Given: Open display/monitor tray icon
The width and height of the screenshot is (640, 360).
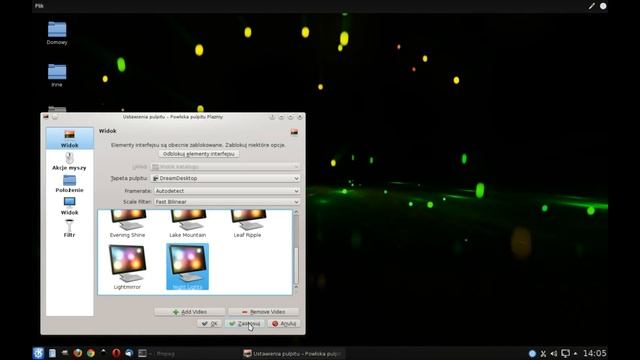Looking at the screenshot, I should click(x=565, y=353).
